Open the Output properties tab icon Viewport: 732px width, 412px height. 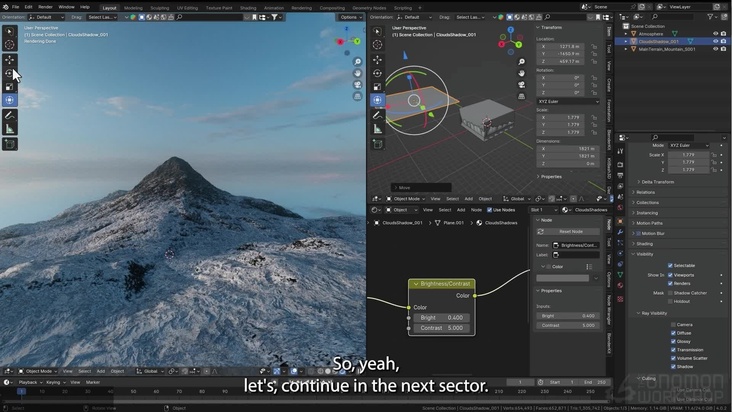(620, 175)
